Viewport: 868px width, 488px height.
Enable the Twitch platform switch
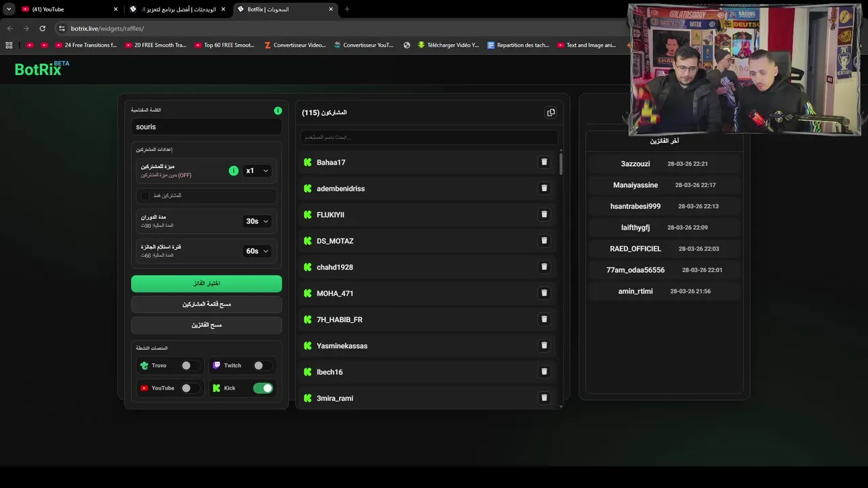(262, 365)
